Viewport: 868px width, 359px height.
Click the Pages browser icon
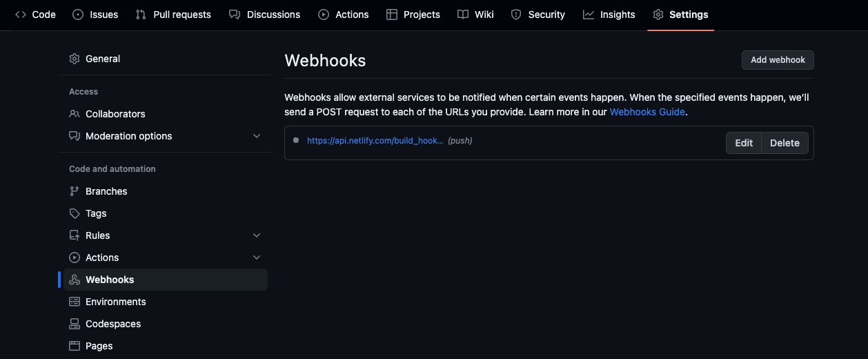coord(75,346)
